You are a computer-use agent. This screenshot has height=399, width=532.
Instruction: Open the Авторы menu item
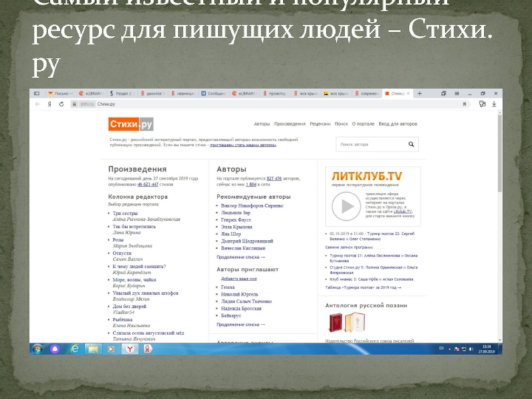pyautogui.click(x=262, y=124)
